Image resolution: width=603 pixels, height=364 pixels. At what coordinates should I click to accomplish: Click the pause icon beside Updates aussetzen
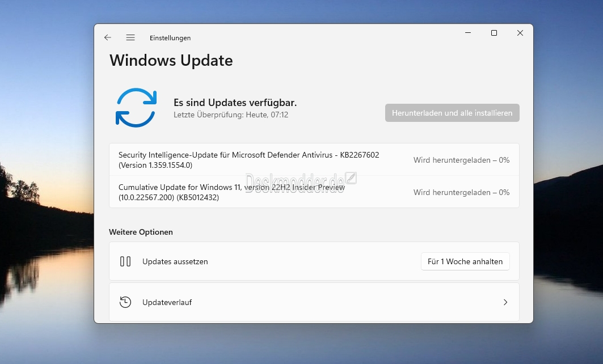coord(125,261)
